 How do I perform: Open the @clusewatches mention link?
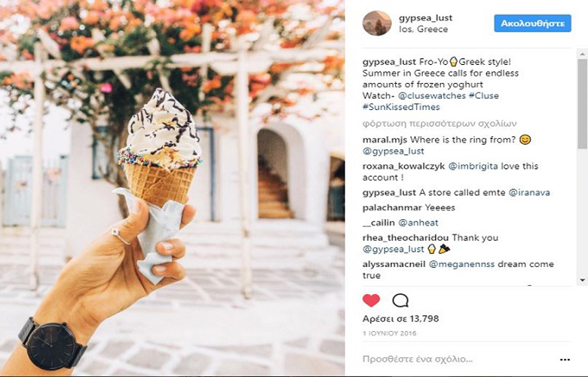click(x=432, y=96)
